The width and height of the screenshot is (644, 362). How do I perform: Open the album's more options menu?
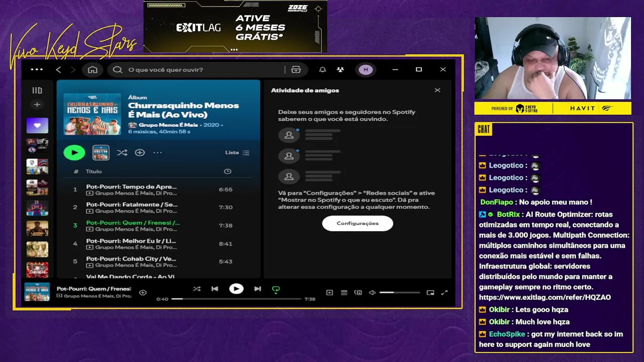pyautogui.click(x=157, y=152)
